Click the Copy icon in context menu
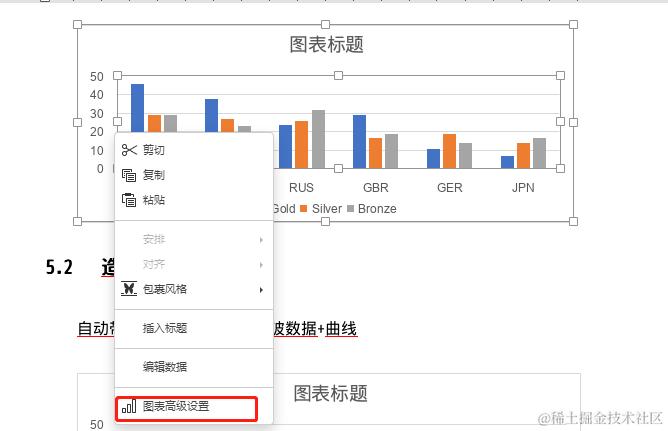The width and height of the screenshot is (668, 431). click(129, 175)
